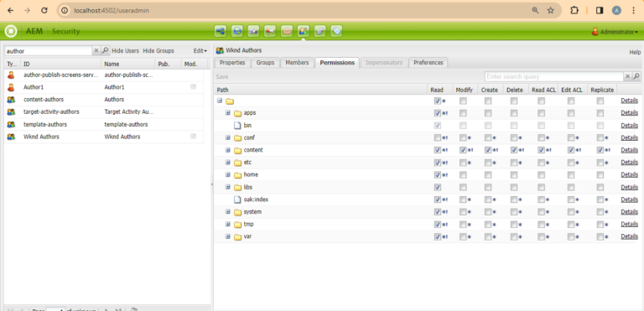This screenshot has height=311, width=644.
Task: Bookmark this page with star icon
Action: tap(551, 11)
